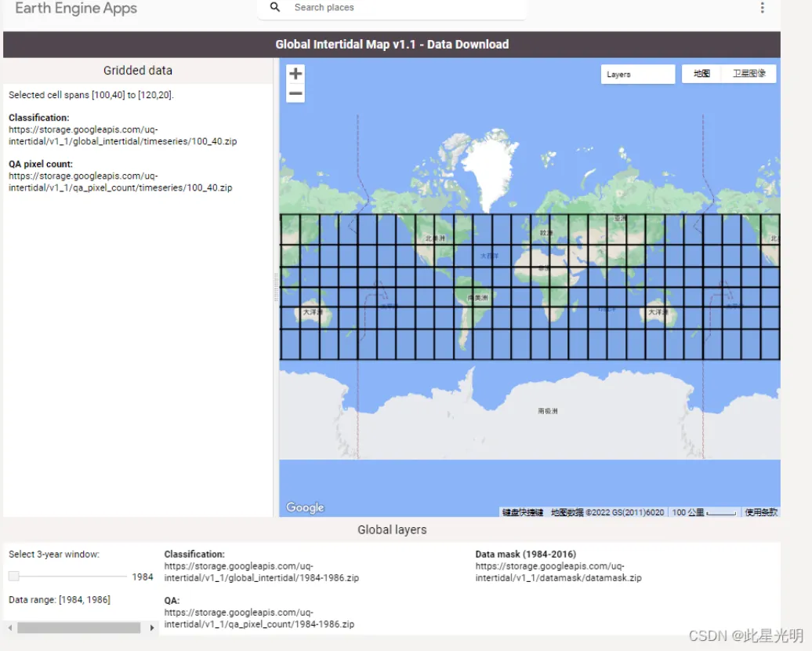Click the Google logo on the map
The height and width of the screenshot is (651, 812).
(305, 507)
